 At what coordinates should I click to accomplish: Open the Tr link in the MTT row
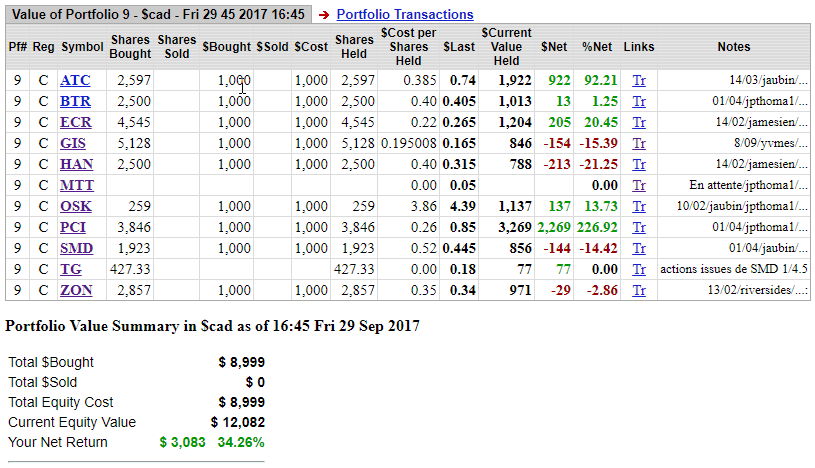(639, 185)
